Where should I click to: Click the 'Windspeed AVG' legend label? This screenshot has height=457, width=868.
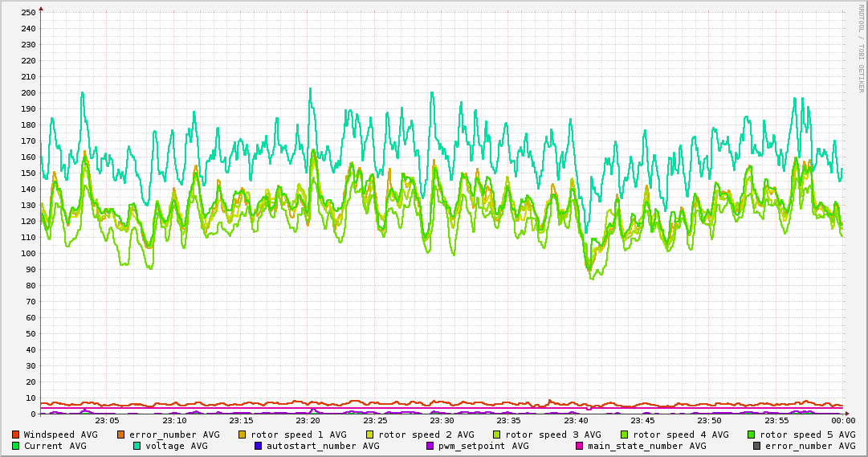tap(60, 435)
